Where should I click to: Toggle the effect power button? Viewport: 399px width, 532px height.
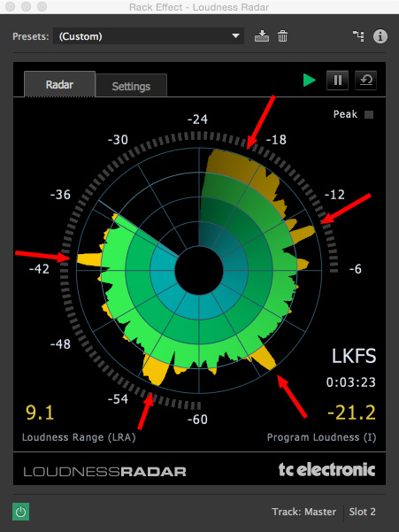point(20,512)
